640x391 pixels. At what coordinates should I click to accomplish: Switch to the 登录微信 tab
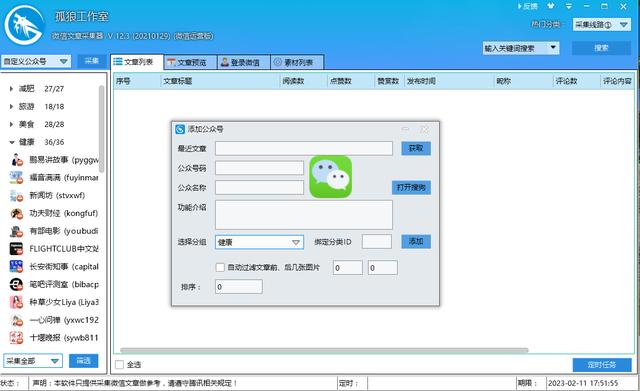(244, 62)
